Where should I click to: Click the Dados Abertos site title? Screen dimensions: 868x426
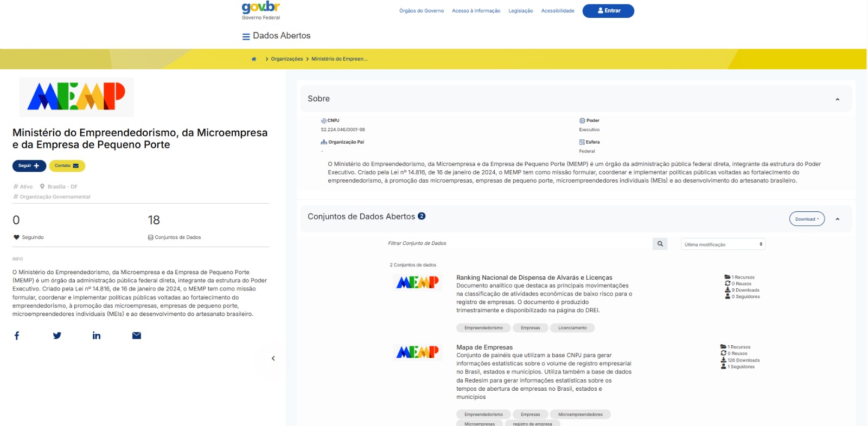coord(282,36)
